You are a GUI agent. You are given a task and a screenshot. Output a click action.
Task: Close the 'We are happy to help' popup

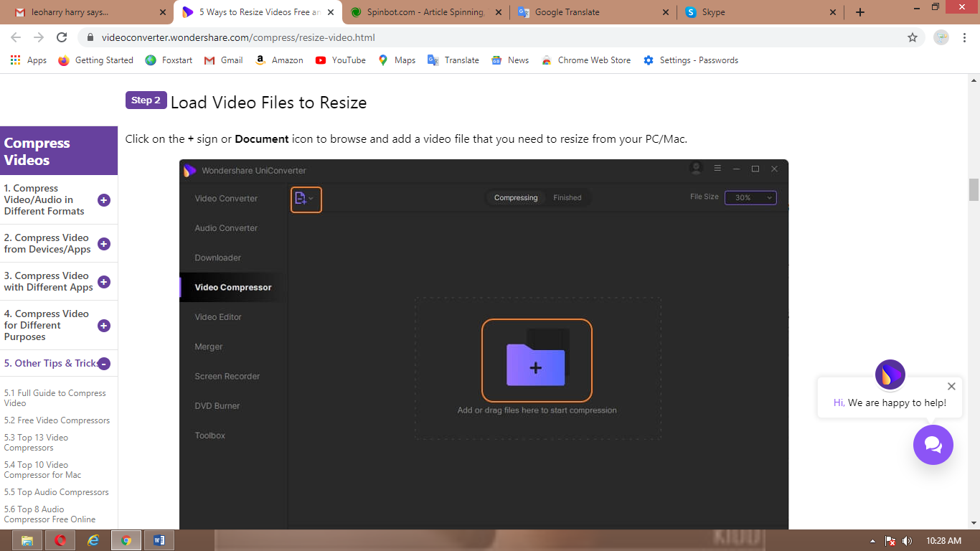(951, 386)
